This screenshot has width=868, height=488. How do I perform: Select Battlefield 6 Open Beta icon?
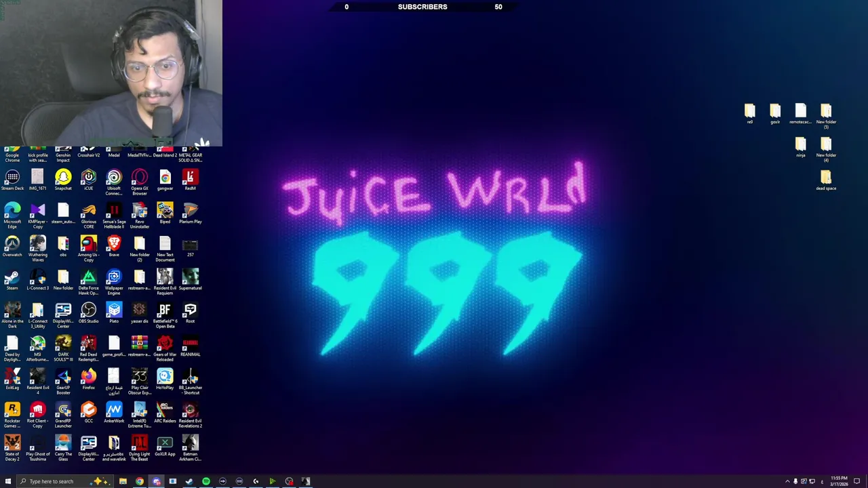165,316
